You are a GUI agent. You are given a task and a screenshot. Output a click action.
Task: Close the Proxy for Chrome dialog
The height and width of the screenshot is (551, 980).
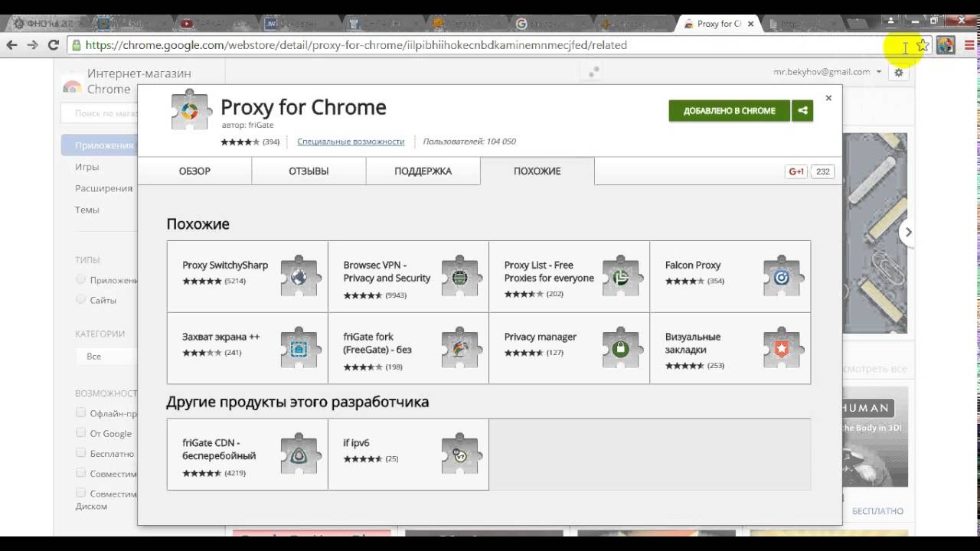828,98
